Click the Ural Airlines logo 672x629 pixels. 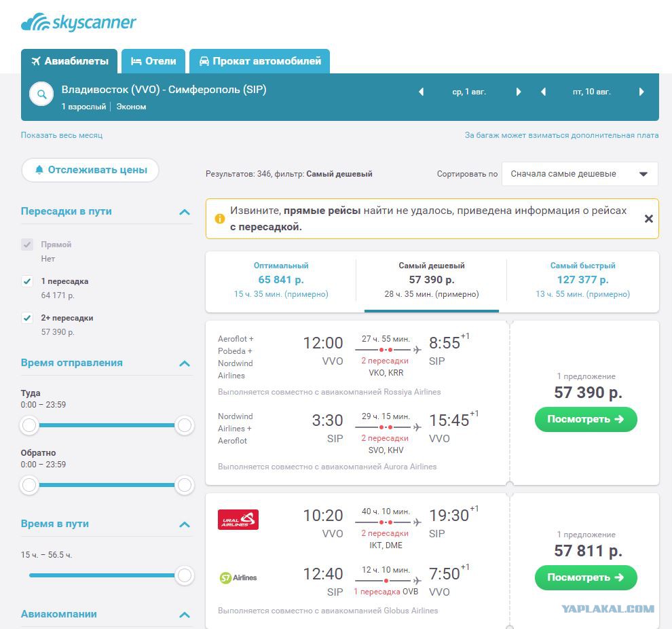click(238, 520)
